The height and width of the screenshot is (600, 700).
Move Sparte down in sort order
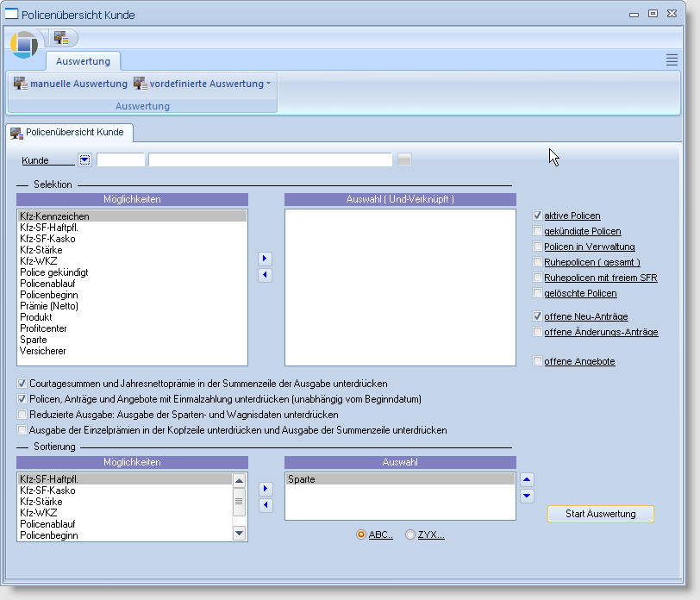click(528, 496)
